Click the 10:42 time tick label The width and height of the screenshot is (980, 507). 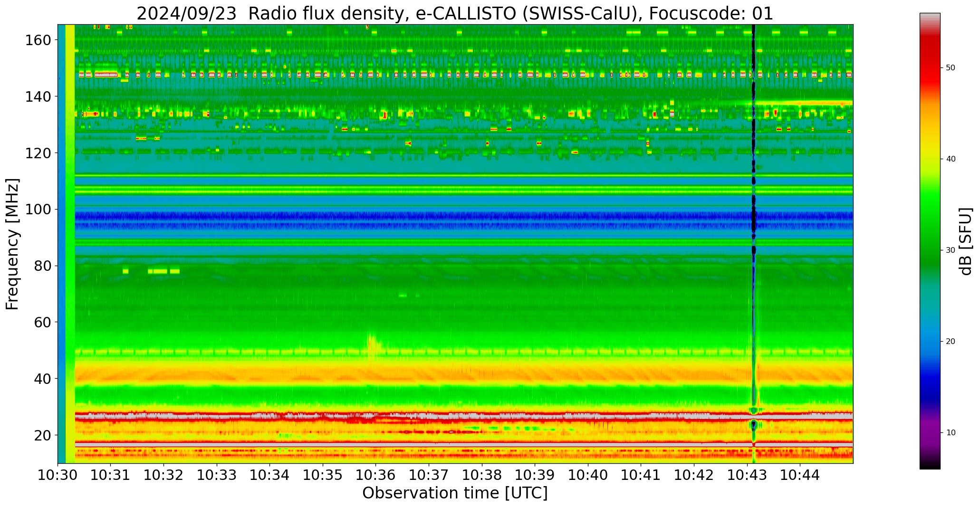(x=694, y=475)
